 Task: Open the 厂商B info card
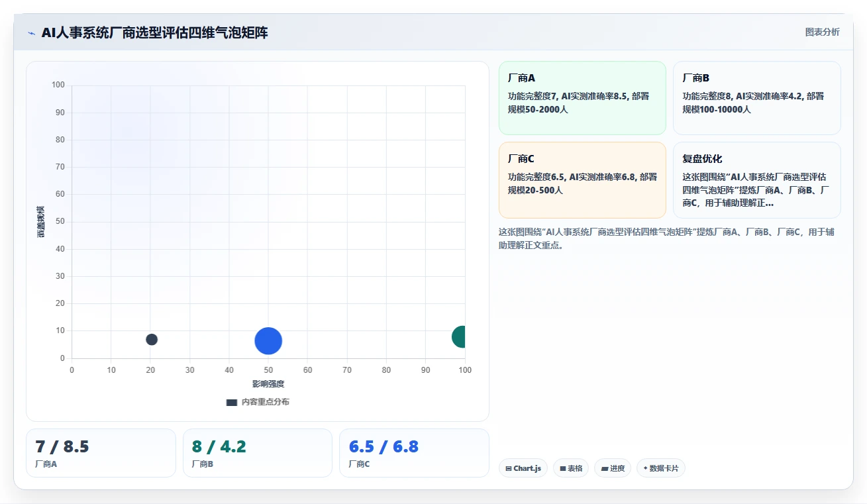click(757, 98)
